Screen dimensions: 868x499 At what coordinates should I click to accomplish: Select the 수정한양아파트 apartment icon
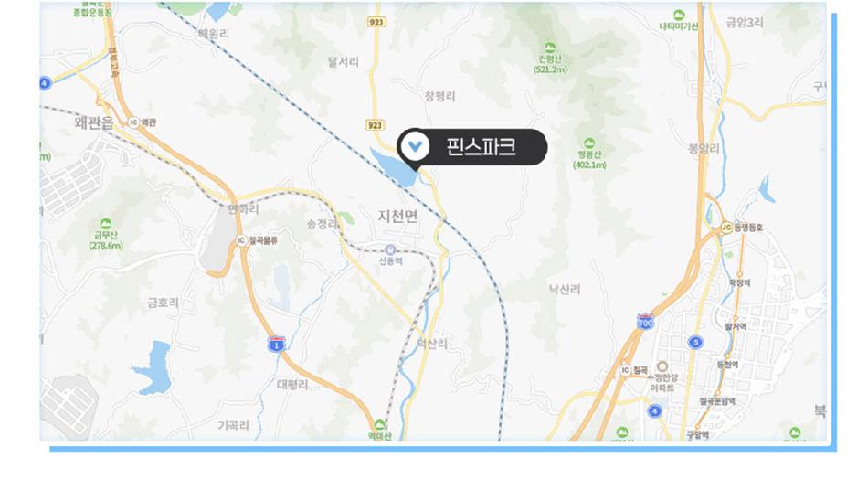pyautogui.click(x=662, y=366)
